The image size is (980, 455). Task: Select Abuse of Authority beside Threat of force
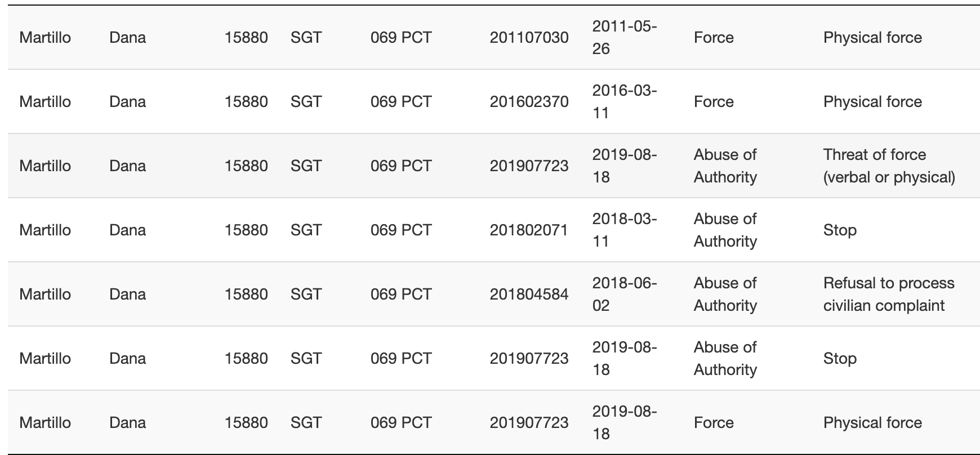[x=725, y=166]
